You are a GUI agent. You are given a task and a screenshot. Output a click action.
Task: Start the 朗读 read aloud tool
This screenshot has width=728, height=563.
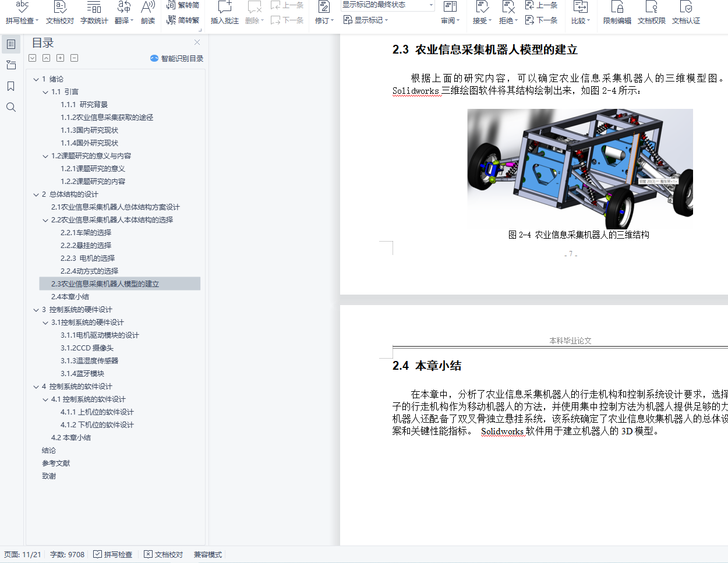148,13
